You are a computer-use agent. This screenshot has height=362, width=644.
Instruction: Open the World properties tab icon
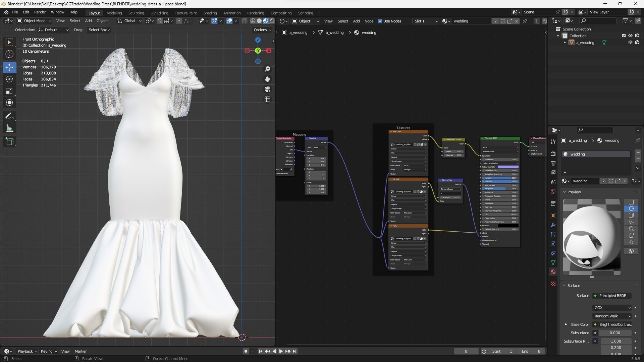[553, 191]
